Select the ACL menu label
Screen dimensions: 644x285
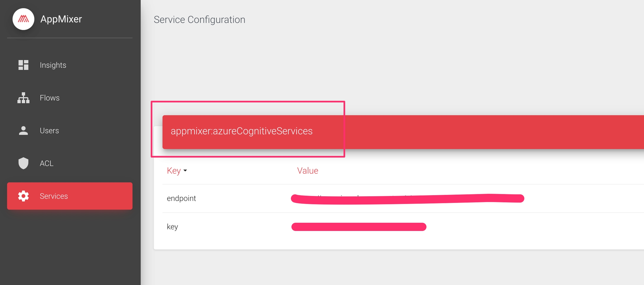pos(46,163)
